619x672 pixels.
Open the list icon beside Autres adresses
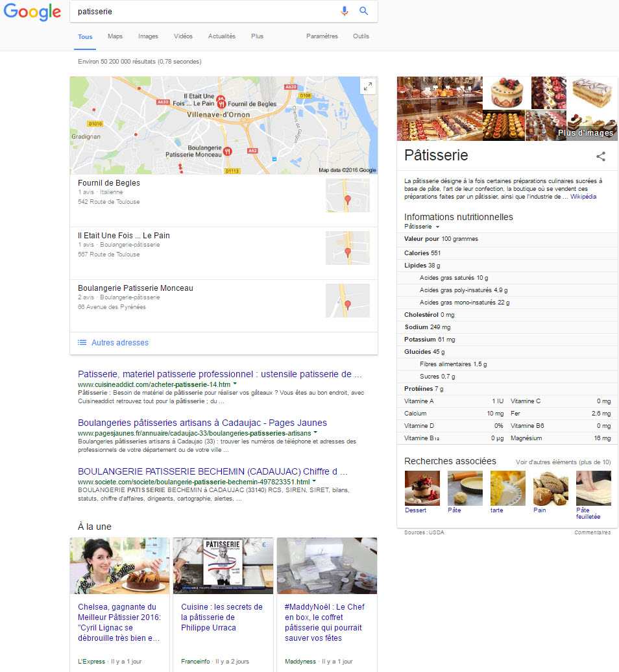click(82, 342)
